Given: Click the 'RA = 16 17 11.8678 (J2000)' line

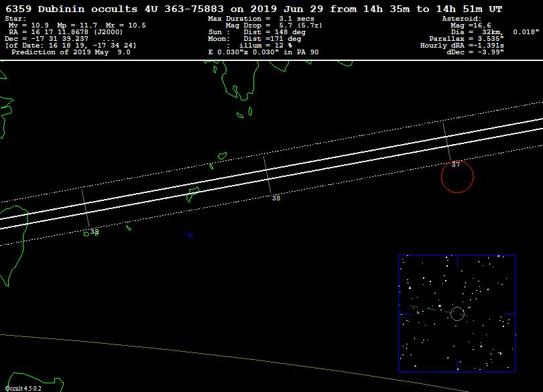Looking at the screenshot, I should click(x=66, y=32).
